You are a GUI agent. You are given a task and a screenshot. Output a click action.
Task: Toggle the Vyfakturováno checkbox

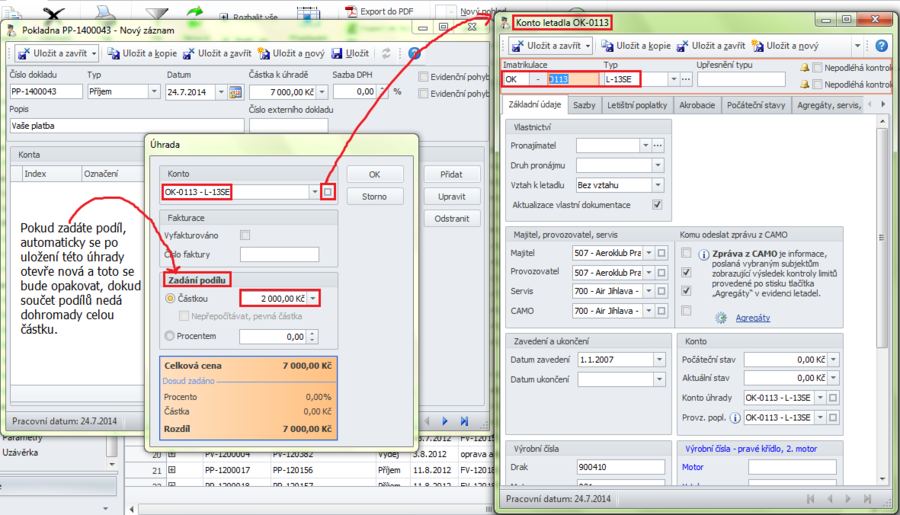click(x=245, y=235)
